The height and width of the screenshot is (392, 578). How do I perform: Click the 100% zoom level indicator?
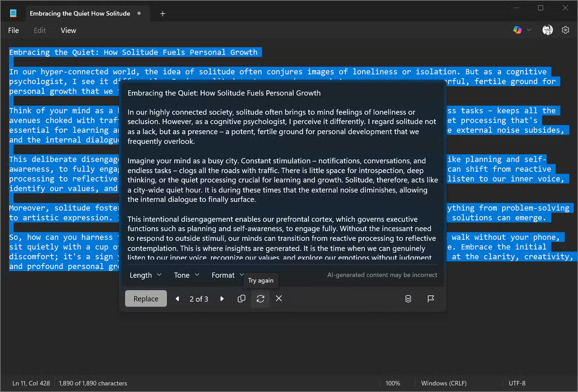click(x=393, y=383)
